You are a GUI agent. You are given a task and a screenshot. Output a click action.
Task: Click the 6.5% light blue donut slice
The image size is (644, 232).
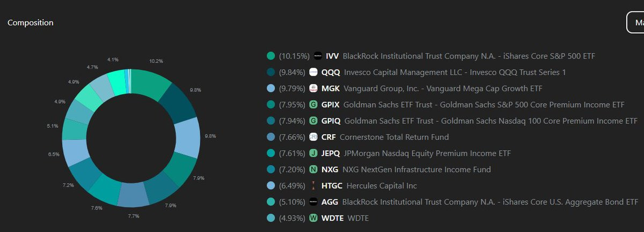click(75, 151)
